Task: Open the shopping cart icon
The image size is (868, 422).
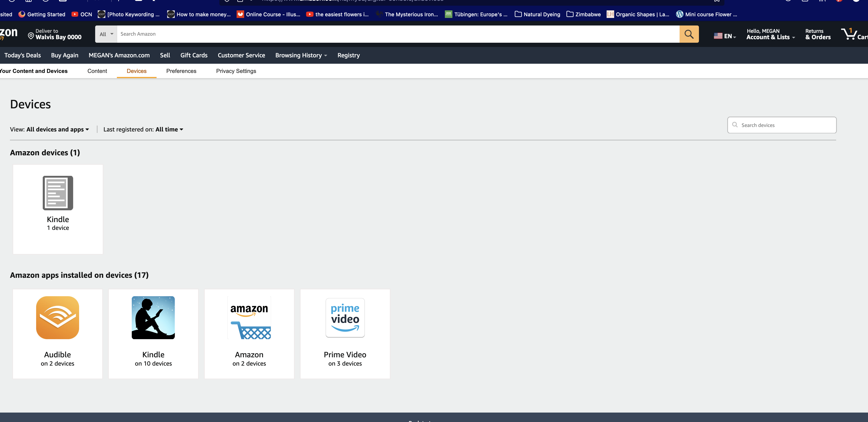Action: click(850, 34)
